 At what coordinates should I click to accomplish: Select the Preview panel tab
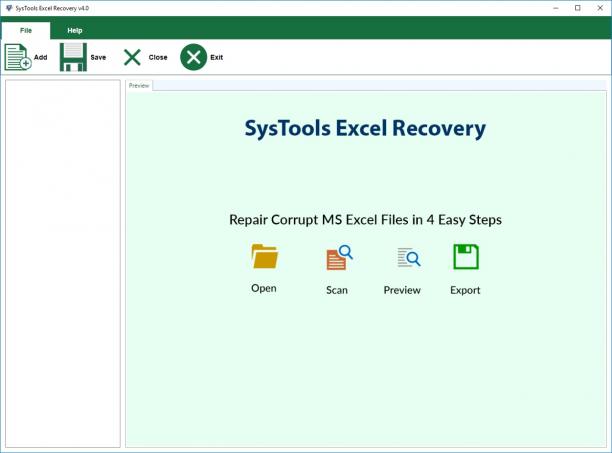click(139, 85)
